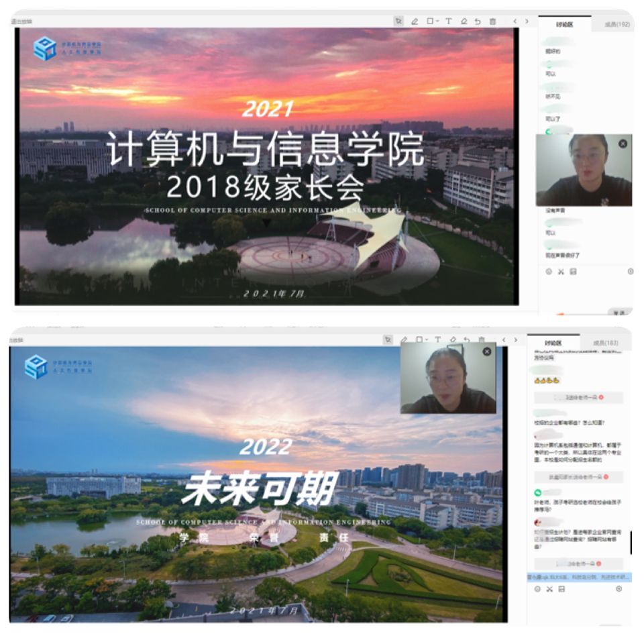
Task: Close the presenter video over the 未来可期 slide
Action: 487,352
